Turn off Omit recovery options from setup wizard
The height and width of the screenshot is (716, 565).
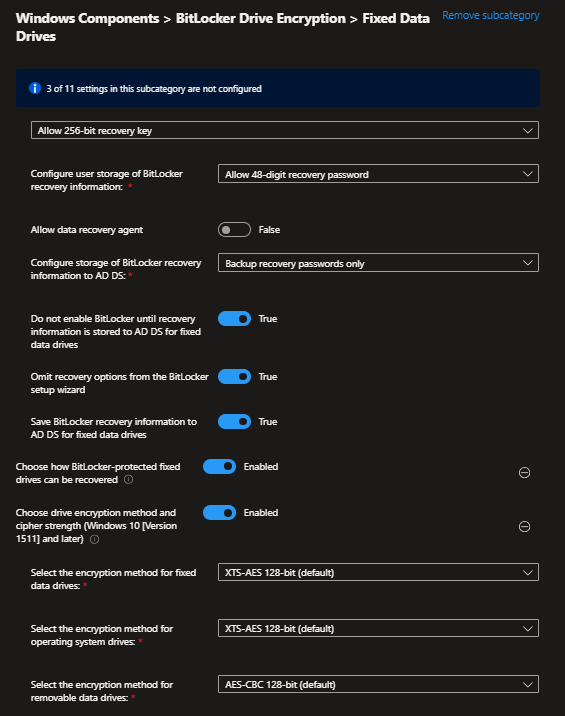tap(234, 377)
